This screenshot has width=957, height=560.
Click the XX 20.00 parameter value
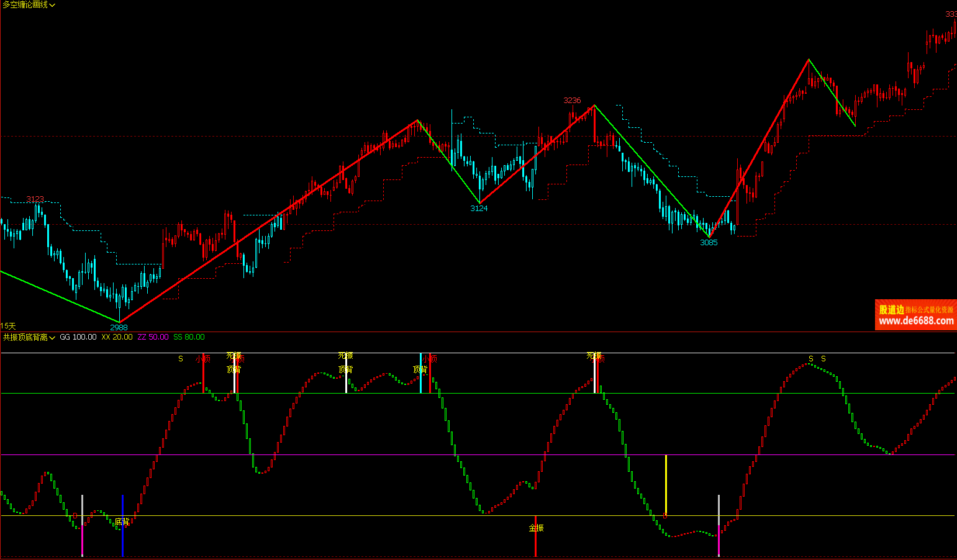117,337
